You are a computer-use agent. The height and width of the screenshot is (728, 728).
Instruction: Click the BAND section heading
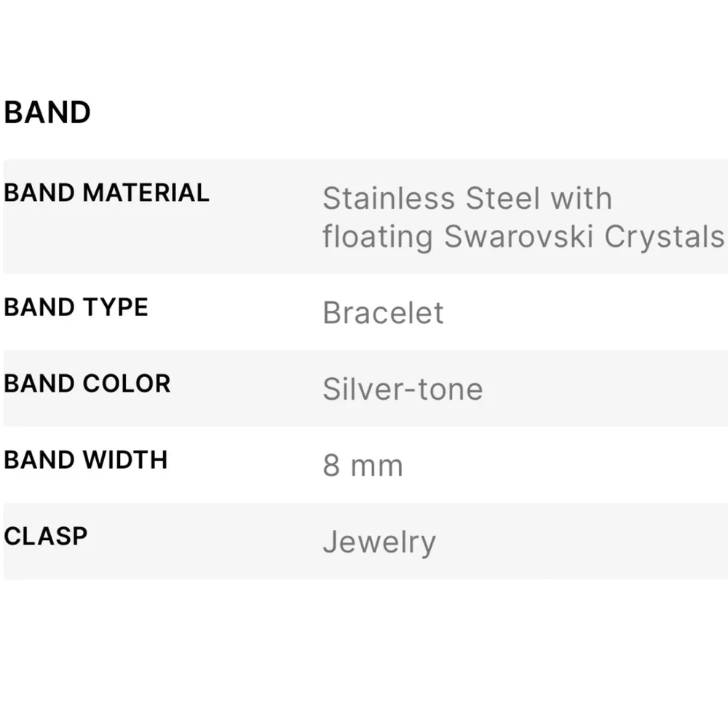[x=47, y=113]
